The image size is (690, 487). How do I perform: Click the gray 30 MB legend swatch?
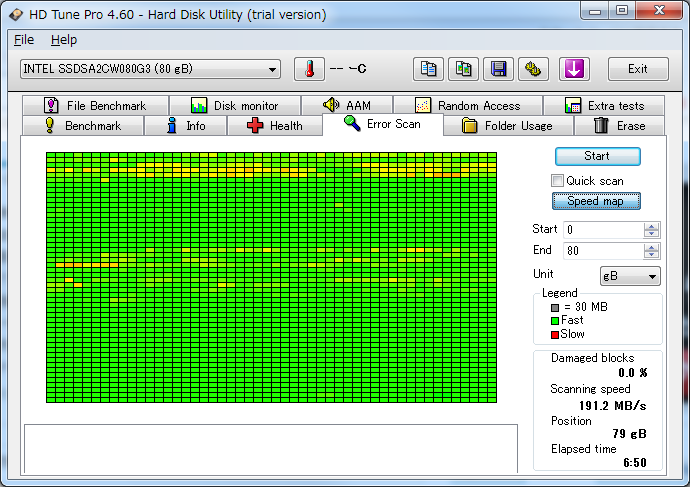pyautogui.click(x=555, y=308)
